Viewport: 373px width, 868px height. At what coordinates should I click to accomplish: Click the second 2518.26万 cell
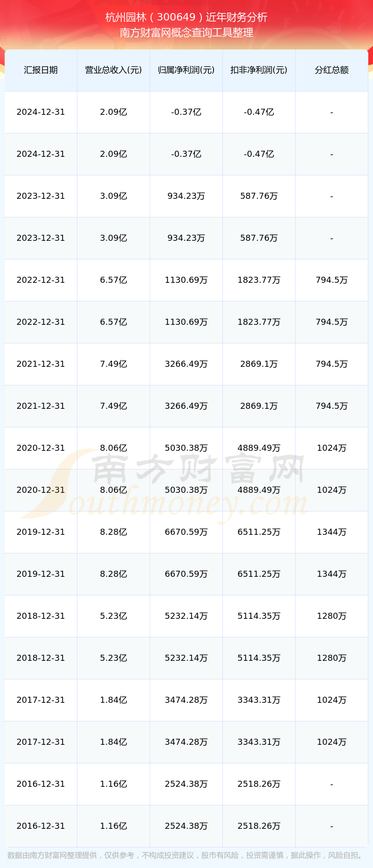point(259,826)
